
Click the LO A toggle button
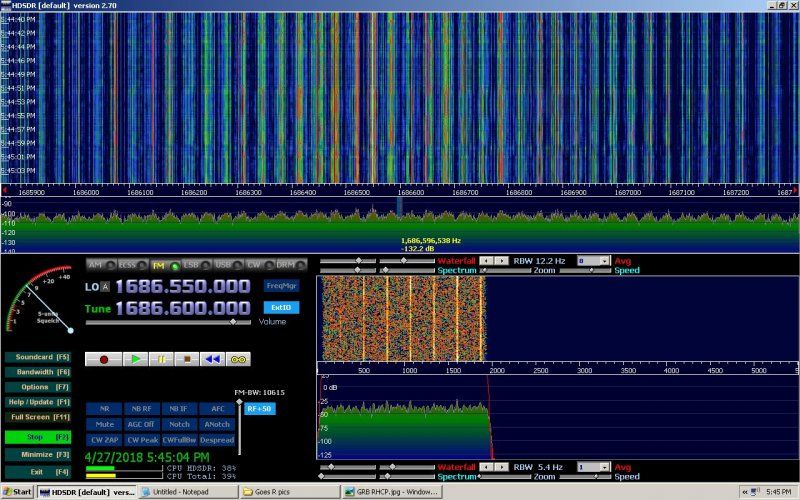click(105, 287)
